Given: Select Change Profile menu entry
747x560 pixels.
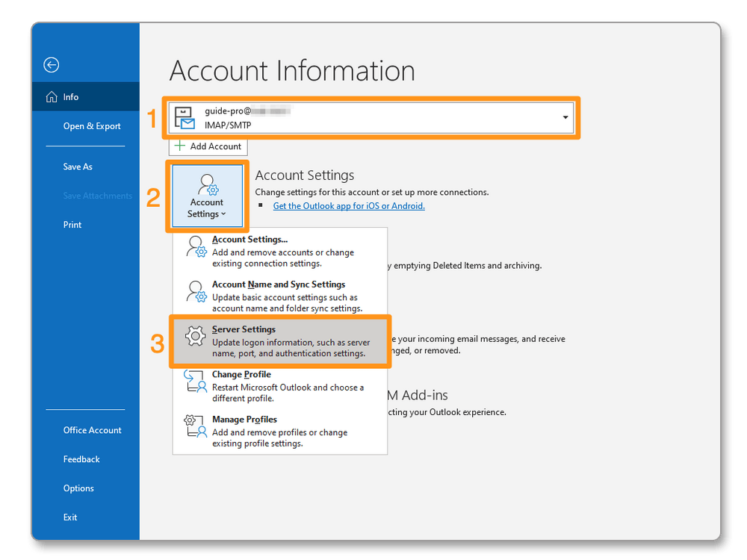Looking at the screenshot, I should pyautogui.click(x=279, y=386).
